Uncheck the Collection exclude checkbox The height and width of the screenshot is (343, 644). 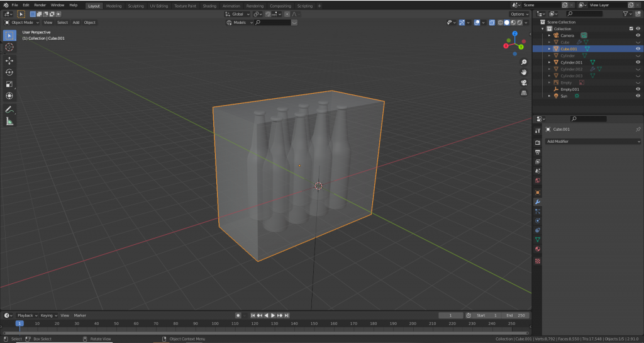click(x=631, y=29)
